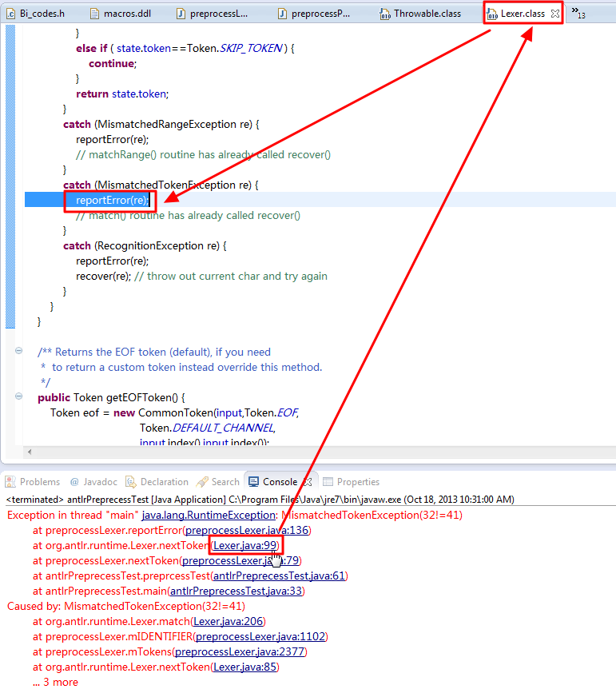
Task: Click the Javadoc at-sign icon
Action: click(x=74, y=482)
